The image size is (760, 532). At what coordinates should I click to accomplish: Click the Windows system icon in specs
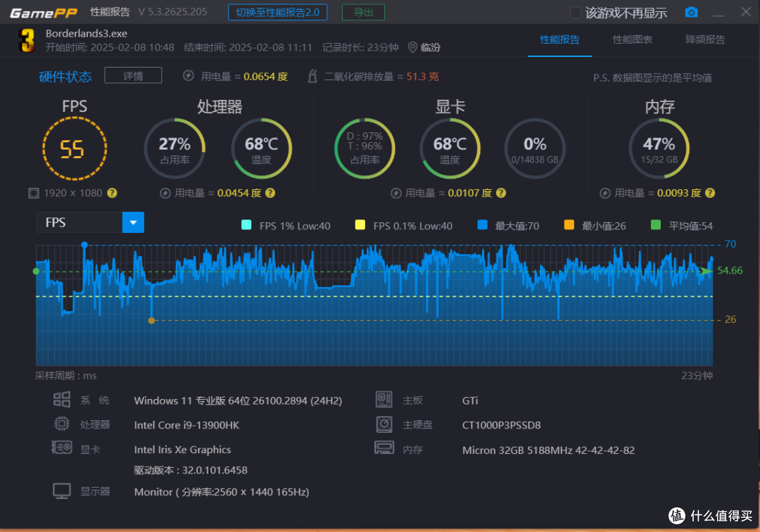pyautogui.click(x=61, y=400)
